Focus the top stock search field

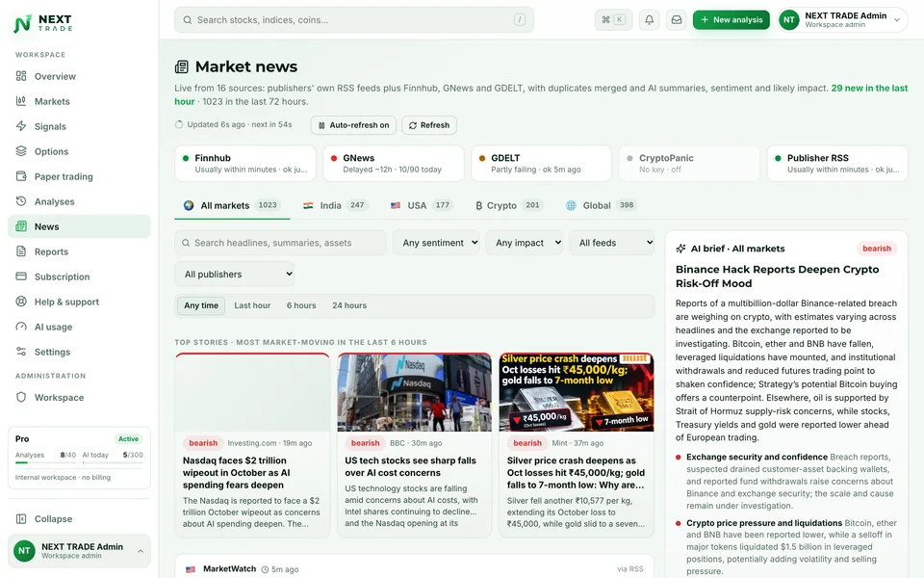pyautogui.click(x=353, y=20)
